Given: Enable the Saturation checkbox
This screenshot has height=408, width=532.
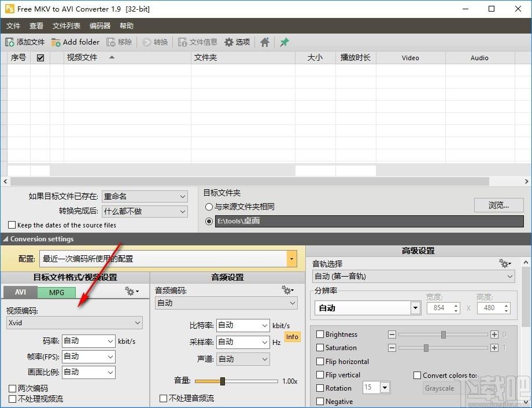Looking at the screenshot, I should click(320, 348).
